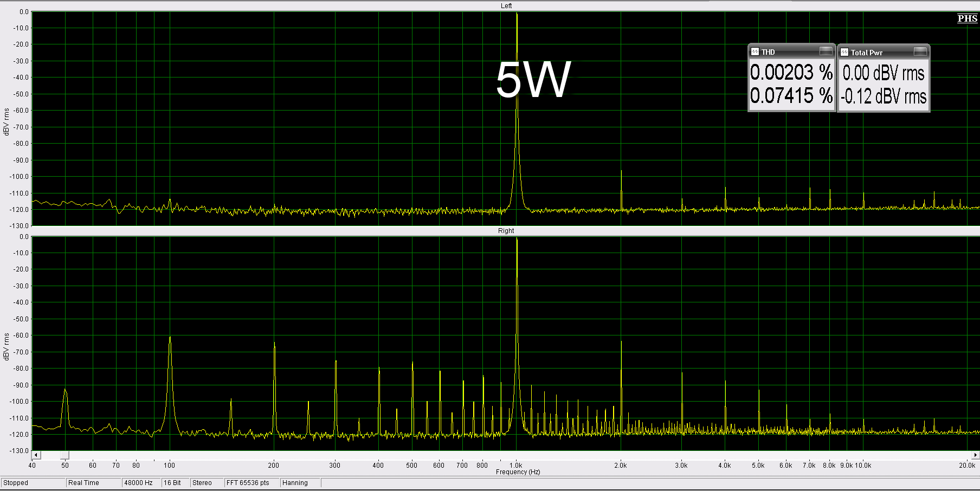The height and width of the screenshot is (491, 980).
Task: Open the 16 Bit depth field
Action: (175, 483)
